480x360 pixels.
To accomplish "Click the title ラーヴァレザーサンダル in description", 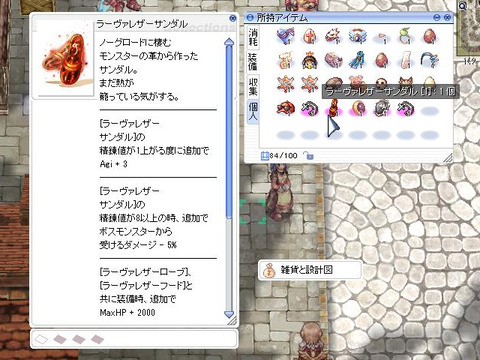I will click(142, 24).
